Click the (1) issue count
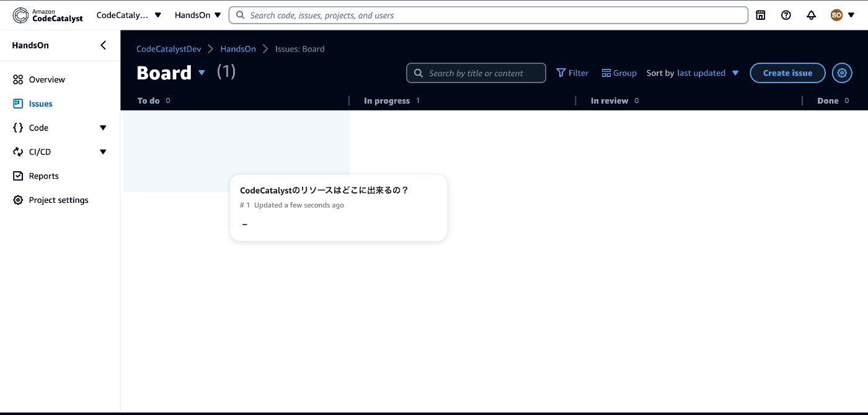The width and height of the screenshot is (868, 415). coord(226,72)
